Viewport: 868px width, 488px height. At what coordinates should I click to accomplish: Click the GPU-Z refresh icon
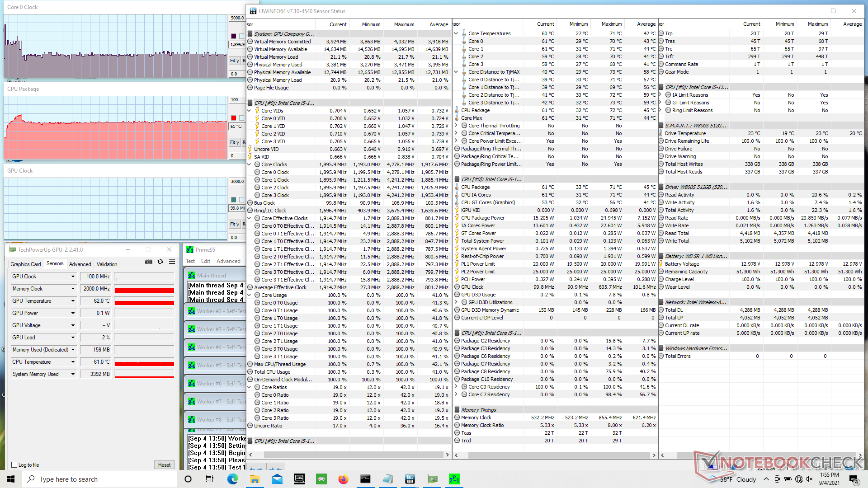tap(160, 262)
